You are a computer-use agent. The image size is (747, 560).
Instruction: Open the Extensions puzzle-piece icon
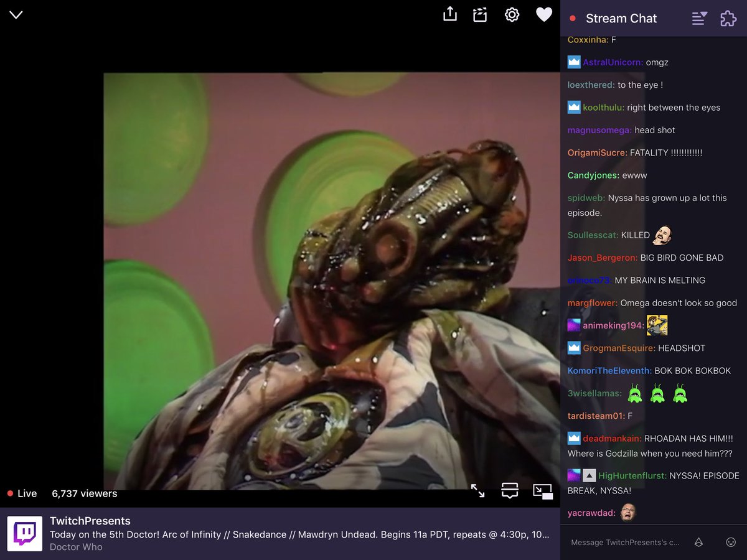[728, 19]
